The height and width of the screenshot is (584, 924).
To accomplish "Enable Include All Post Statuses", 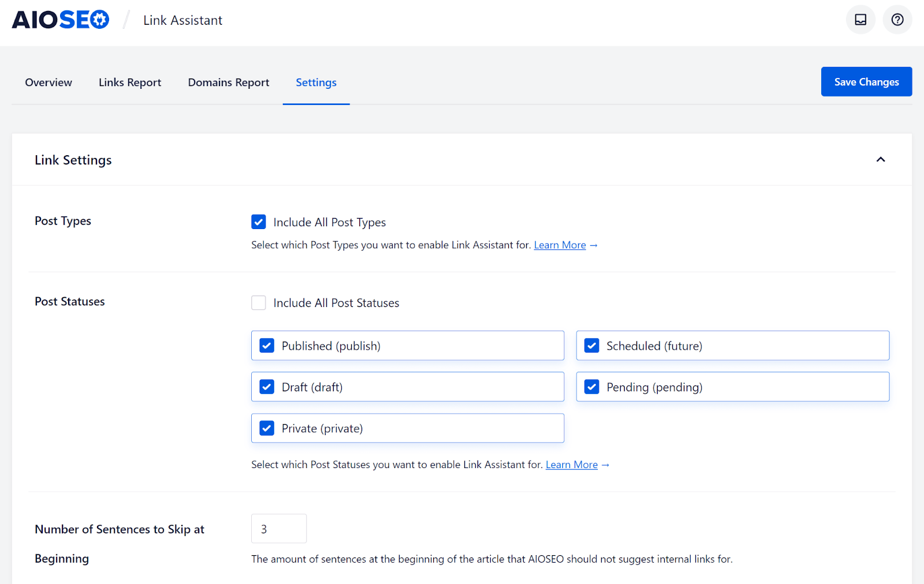I will [x=259, y=303].
